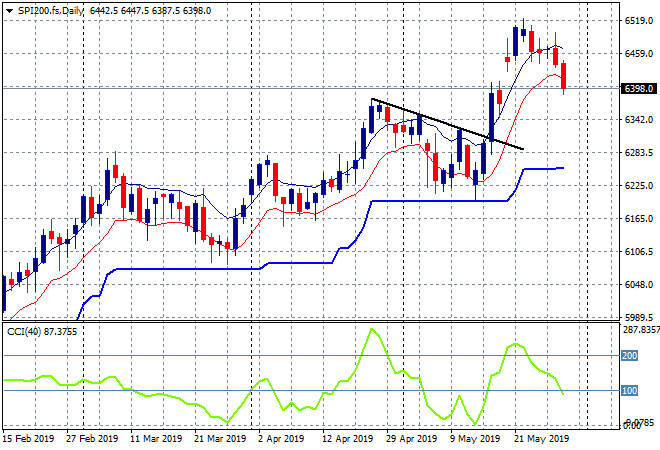Click the 6283.5 price axis label
The width and height of the screenshot is (660, 450).
click(639, 153)
